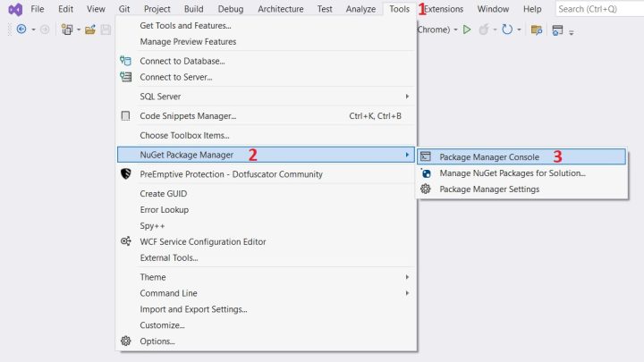644x362 pixels.
Task: Open the Extensions menu
Action: coord(444,9)
